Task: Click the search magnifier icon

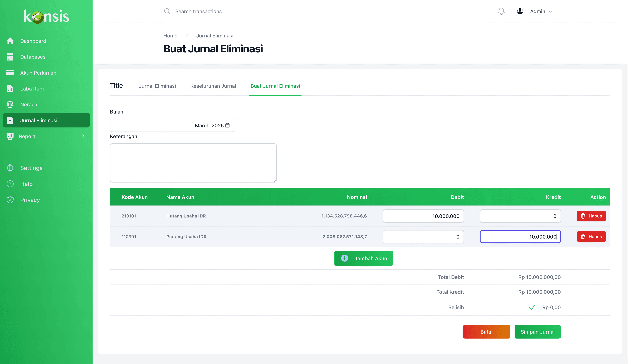Action: tap(167, 11)
